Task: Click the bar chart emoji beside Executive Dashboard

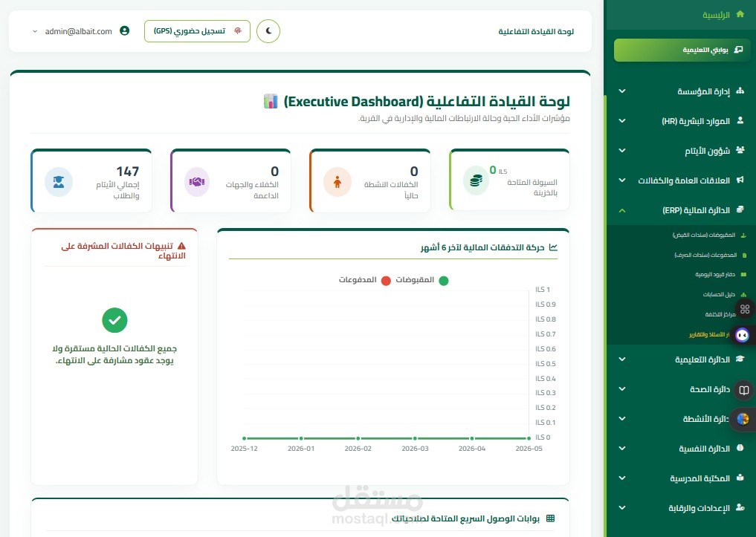Action: pyautogui.click(x=271, y=101)
